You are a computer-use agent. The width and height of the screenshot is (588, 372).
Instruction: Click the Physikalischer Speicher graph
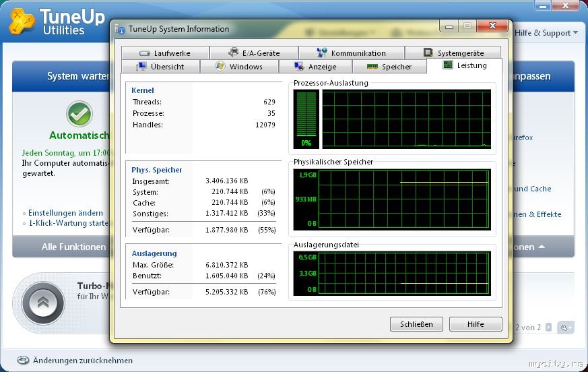392,199
